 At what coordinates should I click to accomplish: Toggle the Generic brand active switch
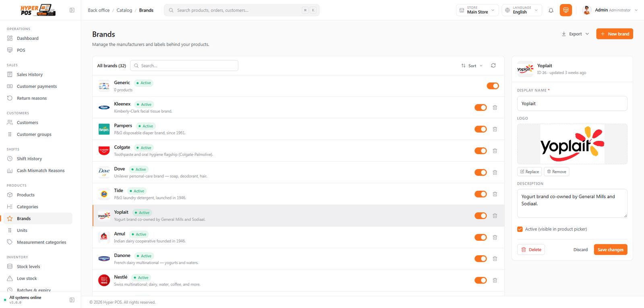click(493, 86)
